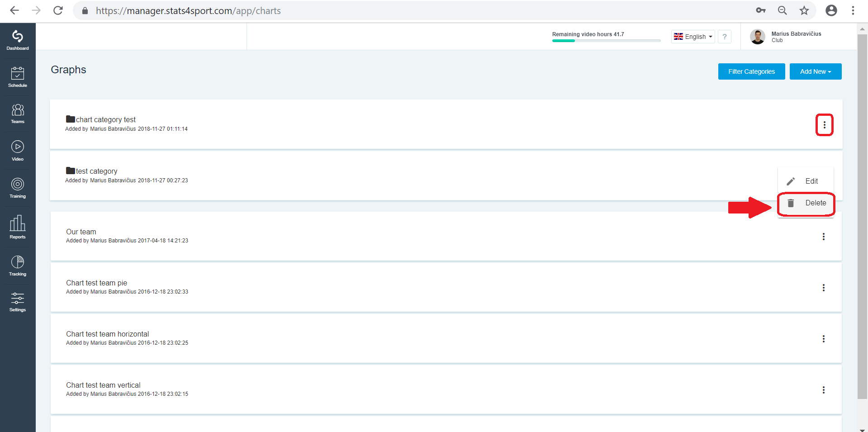
Task: Click the remaining video hours progress bar
Action: (x=606, y=41)
